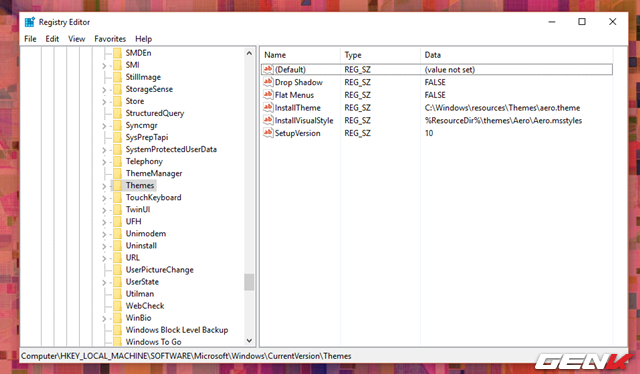Click the UserPictureChange folder icon
The image size is (640, 374).
117,270
